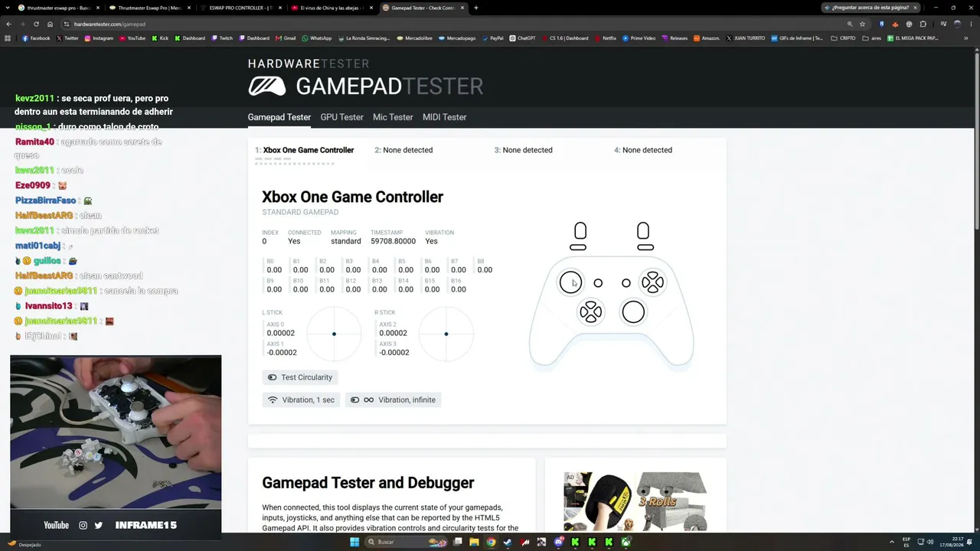Toggle Vibration, infinite switch
The height and width of the screenshot is (551, 980).
(393, 399)
